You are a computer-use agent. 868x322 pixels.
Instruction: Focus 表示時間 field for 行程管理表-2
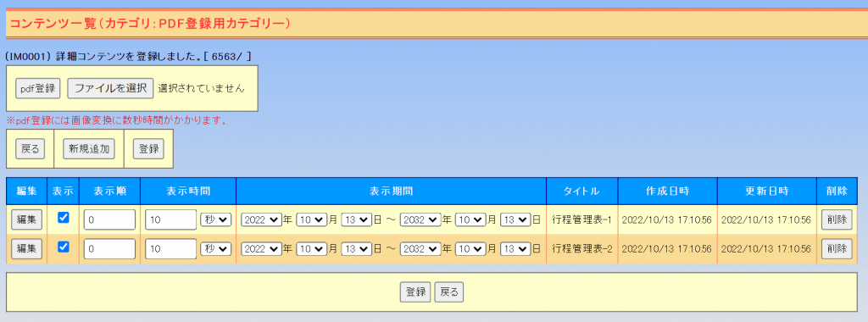[x=170, y=249]
